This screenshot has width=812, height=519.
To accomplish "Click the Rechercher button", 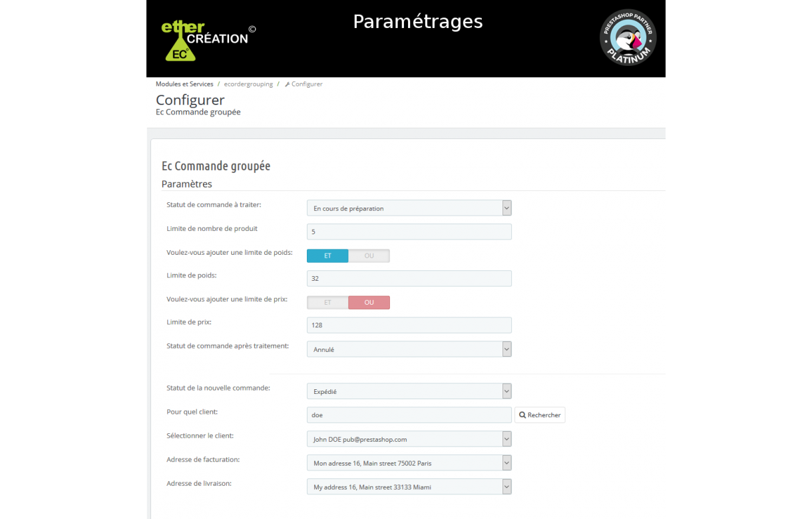I will tap(540, 415).
